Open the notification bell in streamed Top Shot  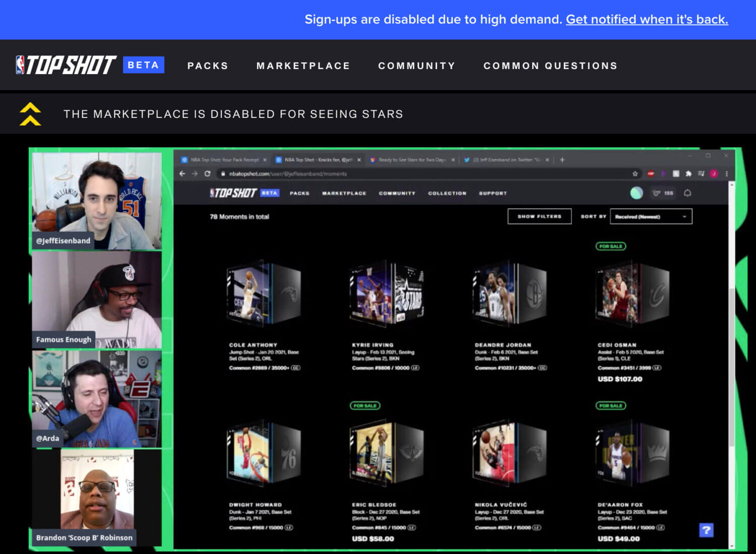click(x=687, y=193)
